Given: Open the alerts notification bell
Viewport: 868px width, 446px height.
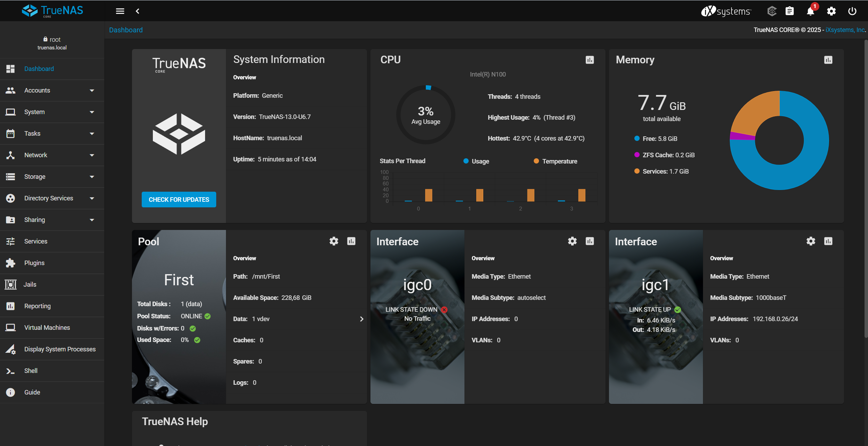Looking at the screenshot, I should pyautogui.click(x=810, y=11).
